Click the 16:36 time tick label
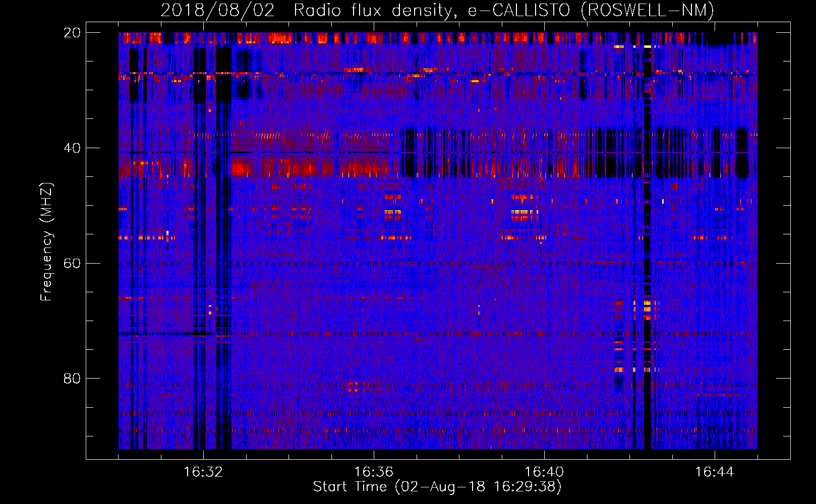Screen dimensions: 816x504 374,472
